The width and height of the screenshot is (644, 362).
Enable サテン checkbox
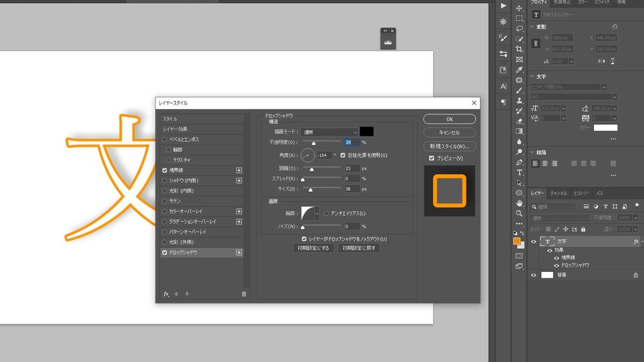click(165, 201)
